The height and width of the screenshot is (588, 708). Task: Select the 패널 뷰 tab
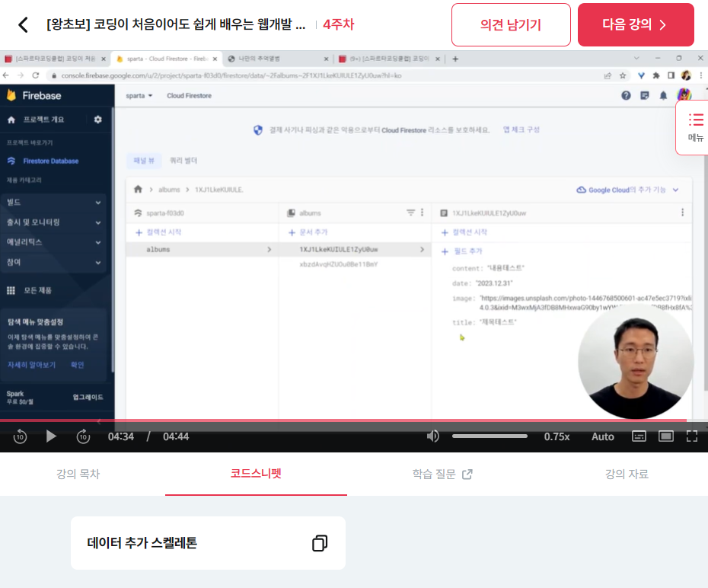pos(144,160)
